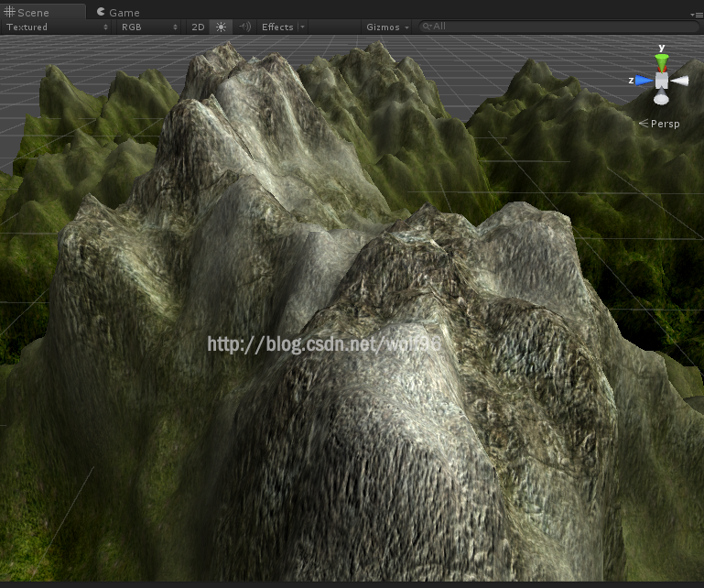Click the white right-side cone on gizmo
704x588 pixels.
(x=680, y=81)
